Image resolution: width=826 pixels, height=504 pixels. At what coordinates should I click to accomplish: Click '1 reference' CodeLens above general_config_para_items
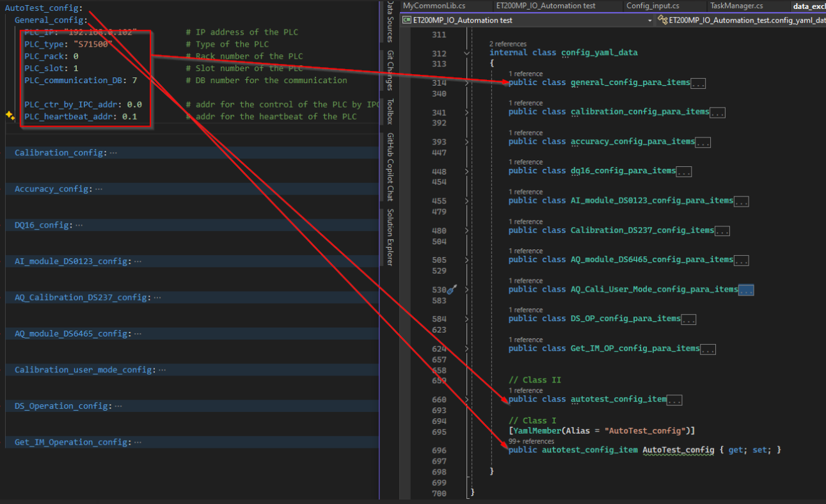(x=525, y=74)
